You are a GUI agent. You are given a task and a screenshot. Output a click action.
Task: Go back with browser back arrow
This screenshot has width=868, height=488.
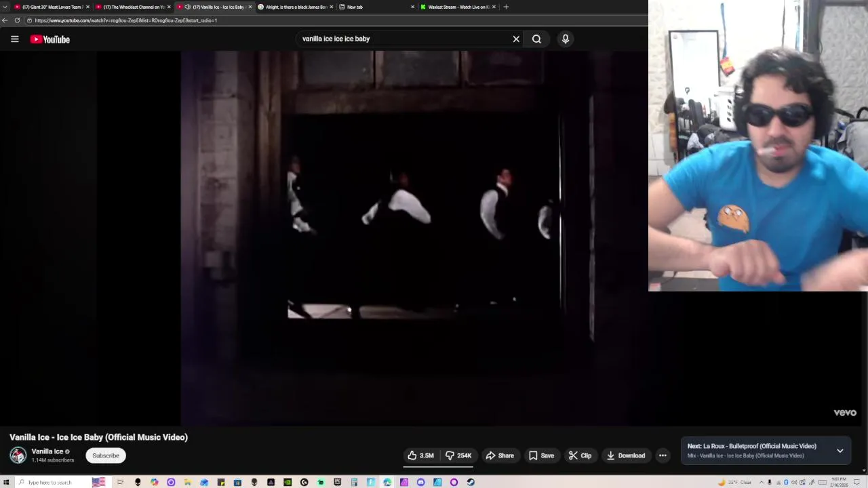click(5, 20)
